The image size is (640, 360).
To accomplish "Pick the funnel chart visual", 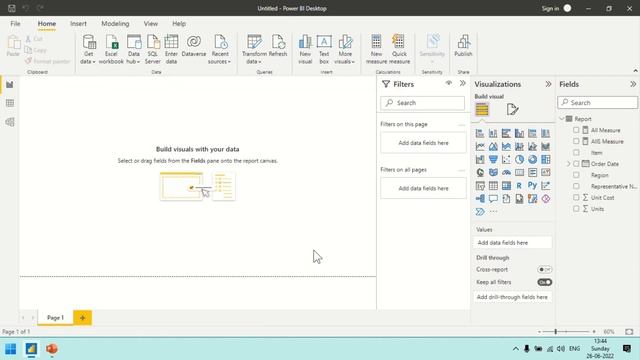I will [x=493, y=159].
